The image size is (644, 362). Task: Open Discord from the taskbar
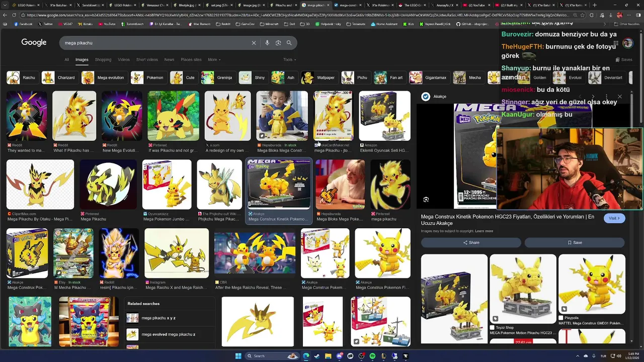click(340, 356)
